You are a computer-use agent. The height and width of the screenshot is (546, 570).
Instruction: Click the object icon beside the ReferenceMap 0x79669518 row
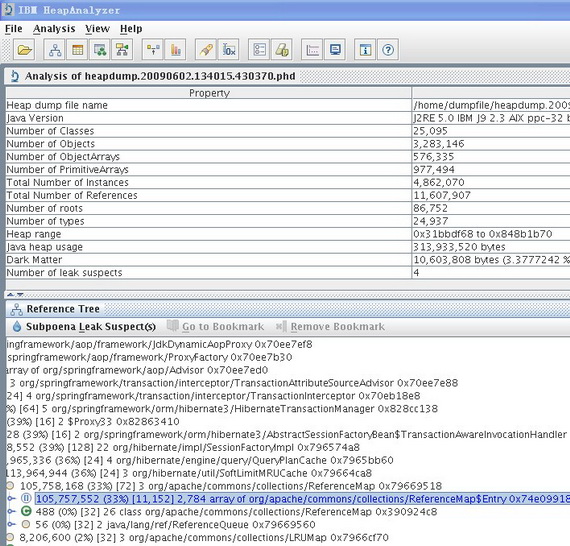point(10,486)
